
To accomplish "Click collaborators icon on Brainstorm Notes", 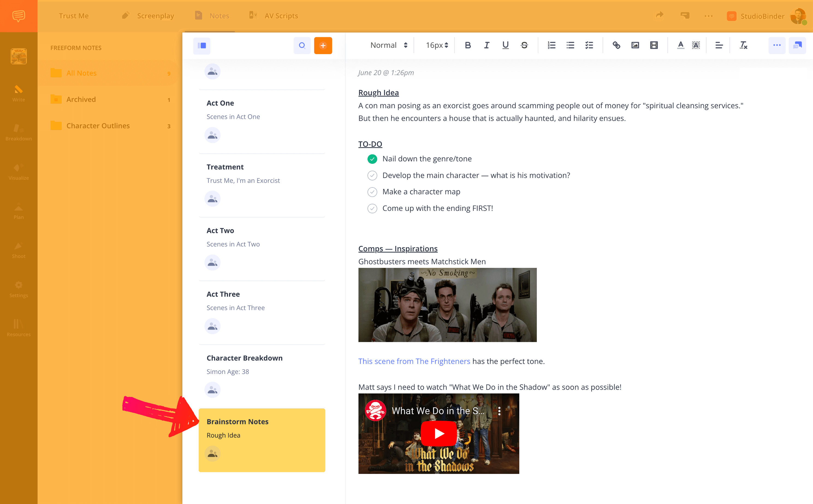I will coord(212,454).
